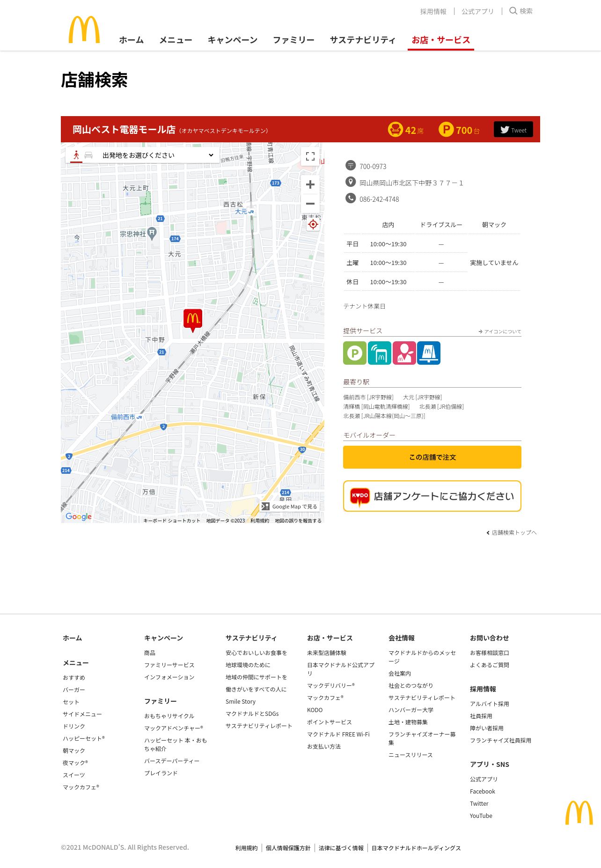Zoom in on the map

point(310,185)
